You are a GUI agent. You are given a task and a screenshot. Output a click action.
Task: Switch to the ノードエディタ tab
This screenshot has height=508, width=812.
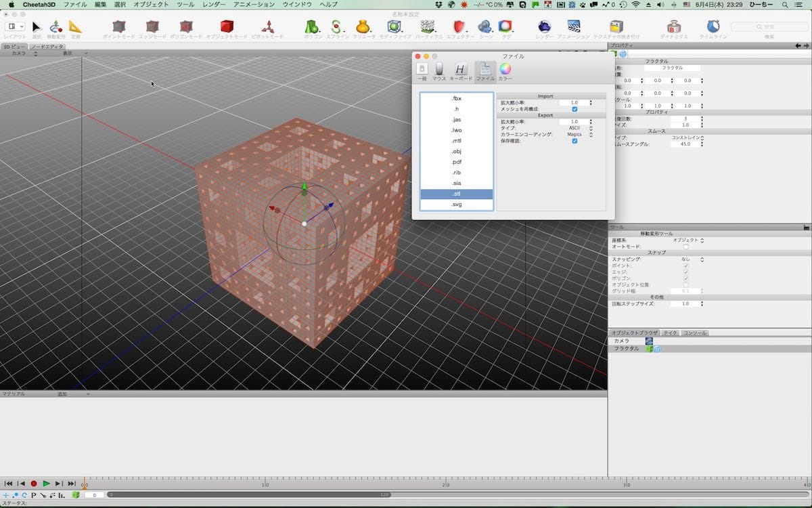pos(48,47)
